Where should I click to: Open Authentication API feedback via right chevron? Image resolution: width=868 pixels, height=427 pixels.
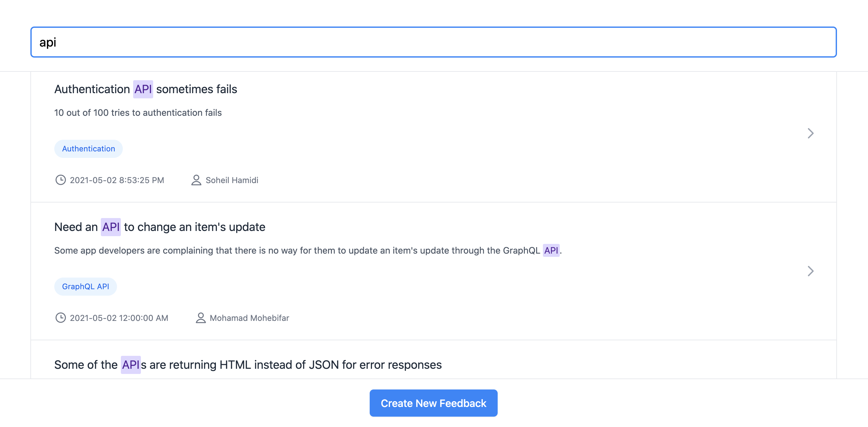coord(810,133)
